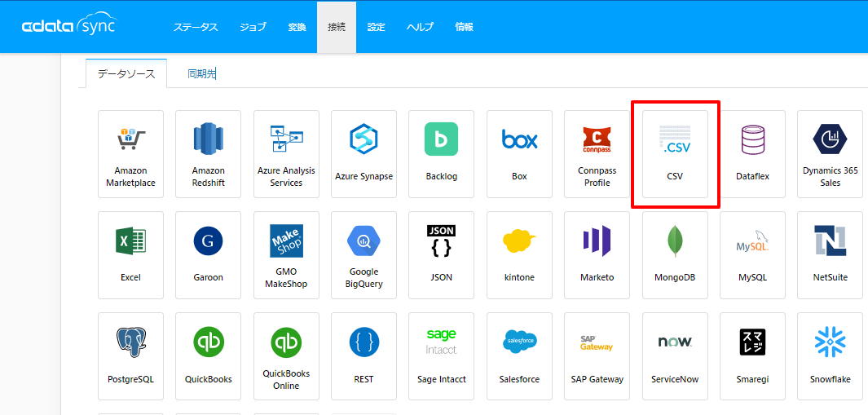Pick the MongoDB leaf icon connector
The image size is (868, 415).
tap(675, 255)
